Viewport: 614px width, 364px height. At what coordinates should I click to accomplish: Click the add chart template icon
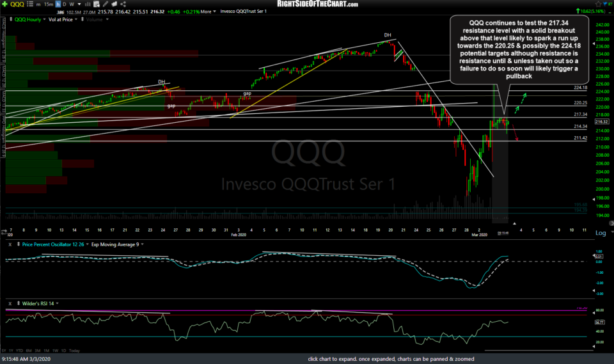pyautogui.click(x=97, y=4)
